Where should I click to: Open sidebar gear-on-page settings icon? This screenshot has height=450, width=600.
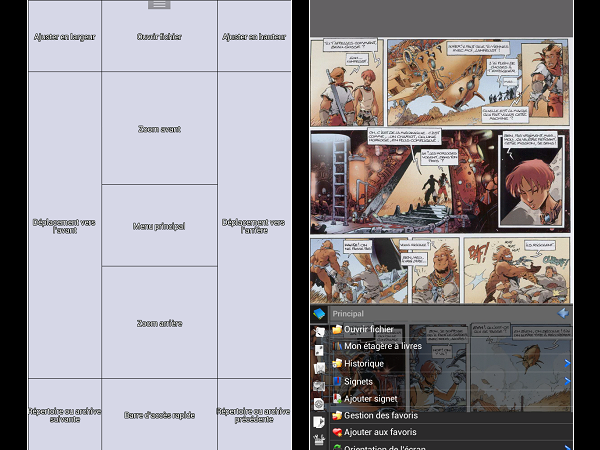pyautogui.click(x=319, y=404)
